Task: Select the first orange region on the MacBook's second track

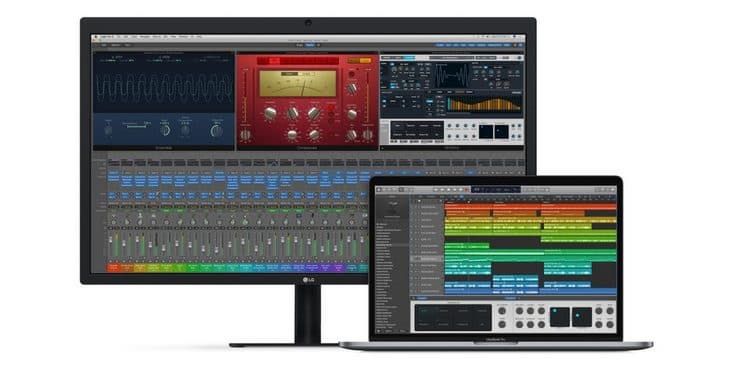Action: 469,213
